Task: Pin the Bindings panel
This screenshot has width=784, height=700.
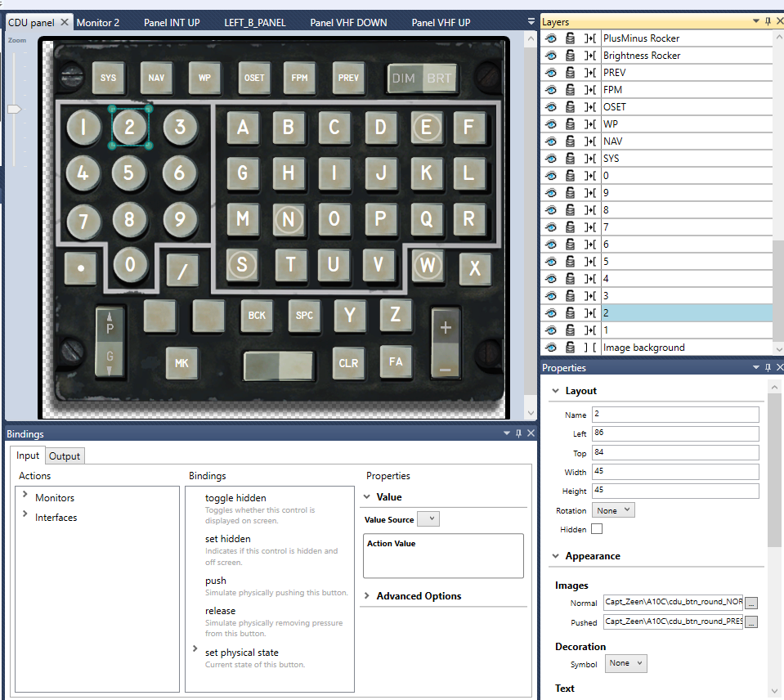Action: coord(518,433)
